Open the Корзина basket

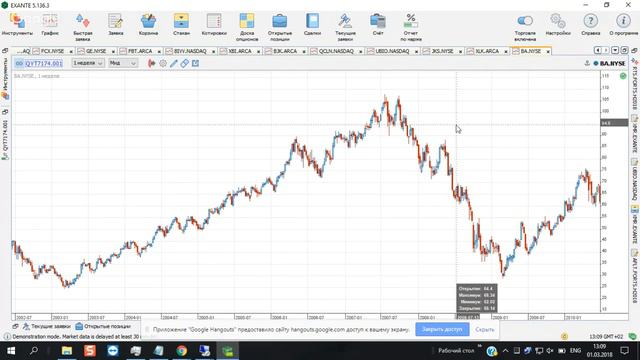148,24
